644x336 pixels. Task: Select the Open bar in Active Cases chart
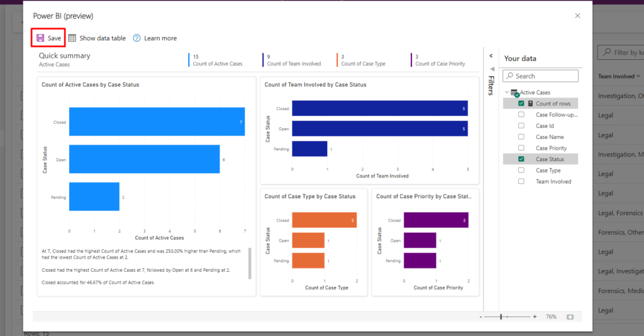(x=144, y=159)
